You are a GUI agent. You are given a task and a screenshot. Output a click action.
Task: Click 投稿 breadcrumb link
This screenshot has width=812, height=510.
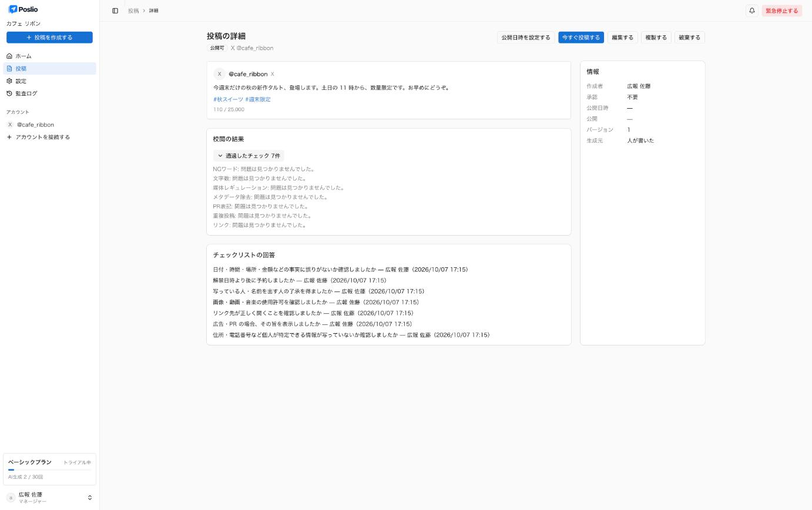tap(133, 11)
